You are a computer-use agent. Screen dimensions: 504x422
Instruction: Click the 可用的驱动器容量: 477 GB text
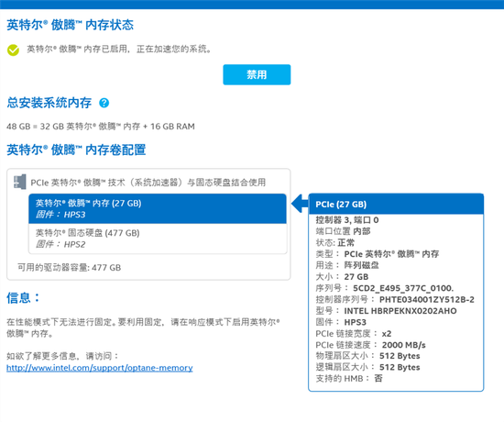point(69,268)
